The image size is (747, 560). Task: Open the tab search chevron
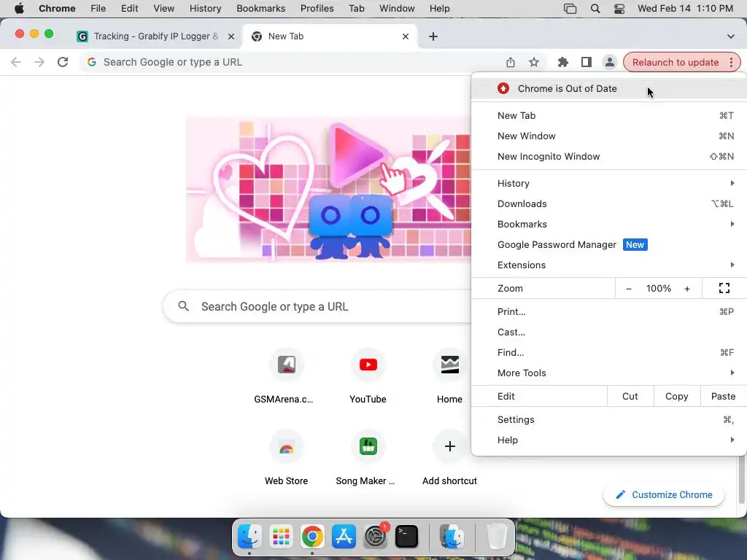pyautogui.click(x=730, y=36)
